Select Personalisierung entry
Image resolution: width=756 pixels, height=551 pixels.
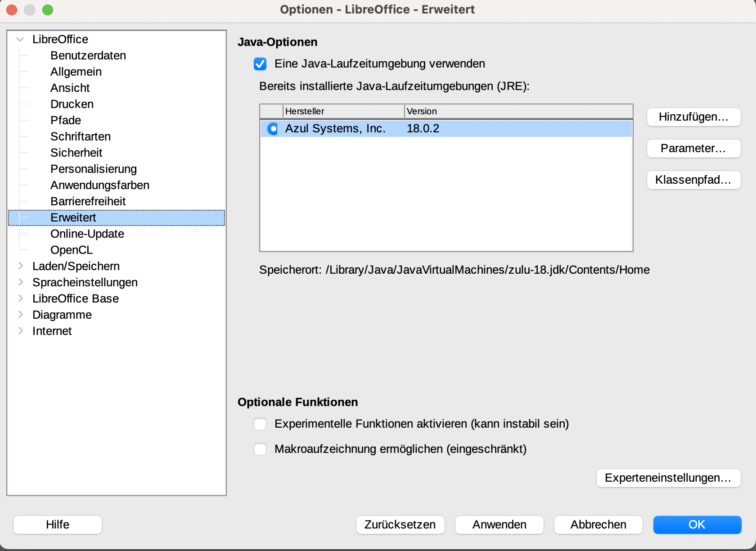click(94, 169)
